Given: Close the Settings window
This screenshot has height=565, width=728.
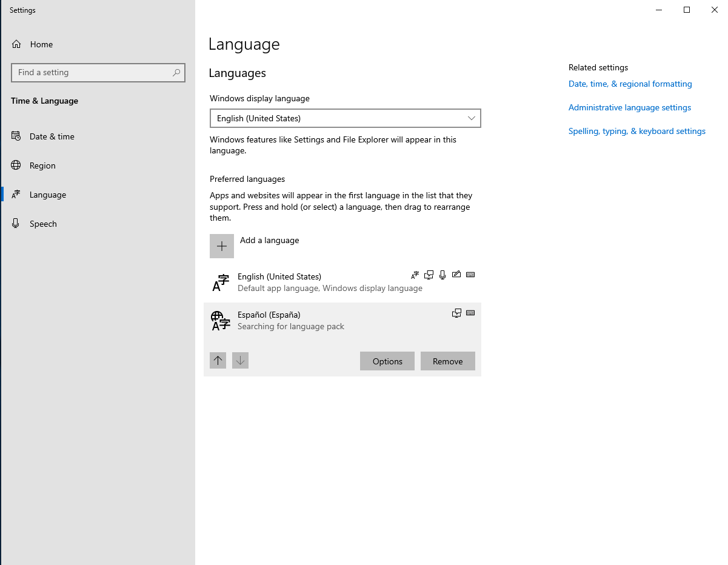Looking at the screenshot, I should [715, 10].
